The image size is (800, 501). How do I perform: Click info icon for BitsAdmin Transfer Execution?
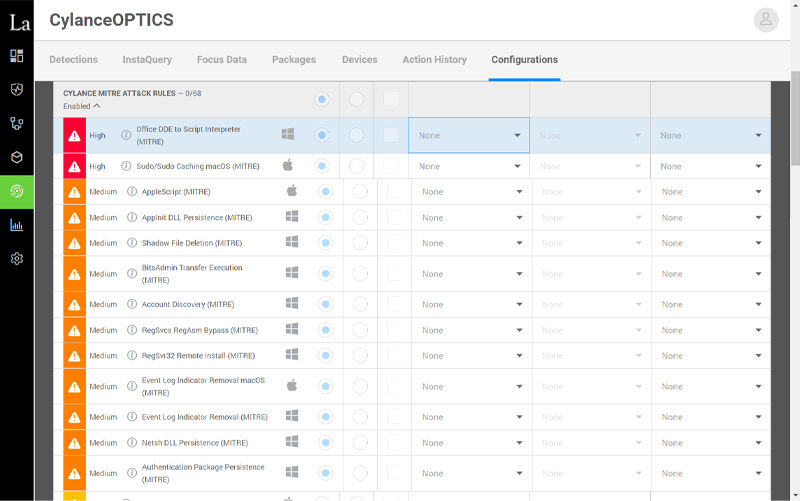point(132,274)
